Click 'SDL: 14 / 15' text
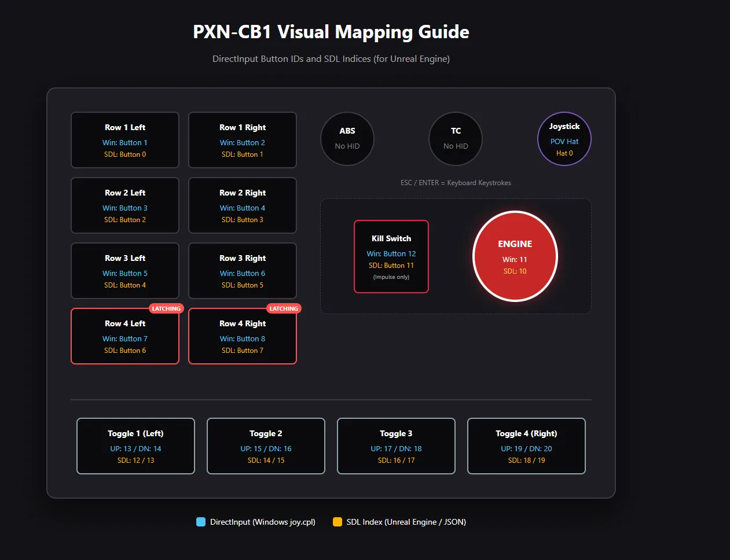 [x=266, y=460]
